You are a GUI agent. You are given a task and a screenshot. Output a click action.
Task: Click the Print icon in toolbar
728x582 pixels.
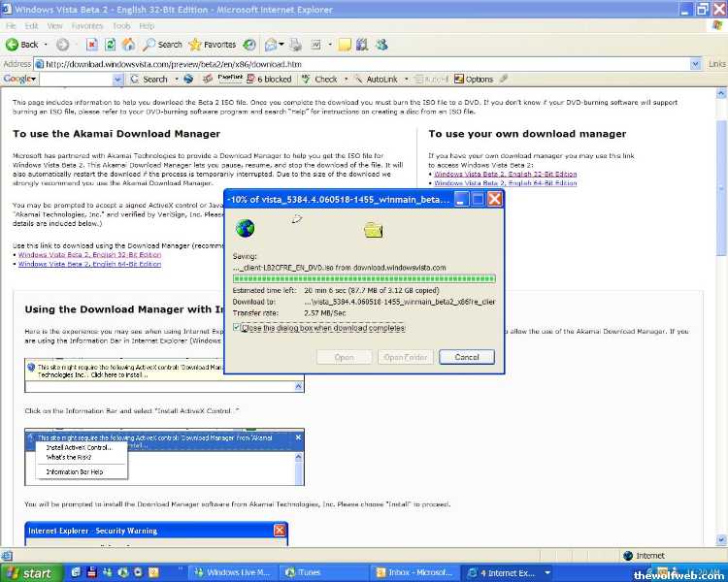tap(297, 45)
